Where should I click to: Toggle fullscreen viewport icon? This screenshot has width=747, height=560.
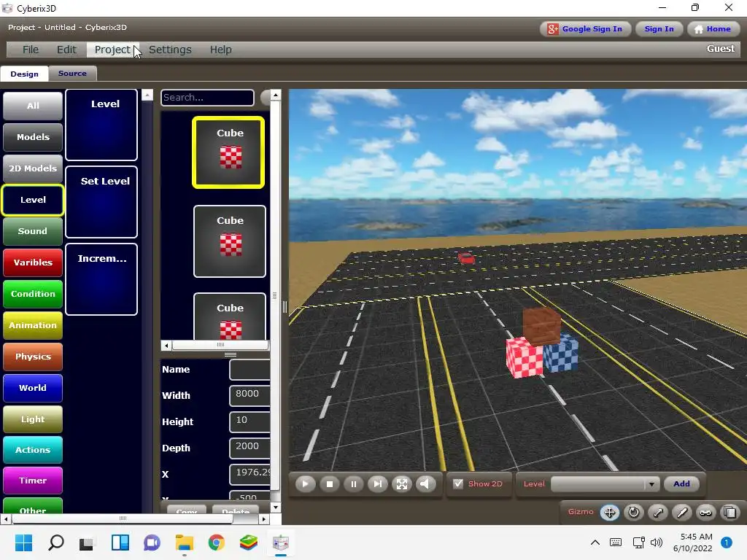coord(402,484)
